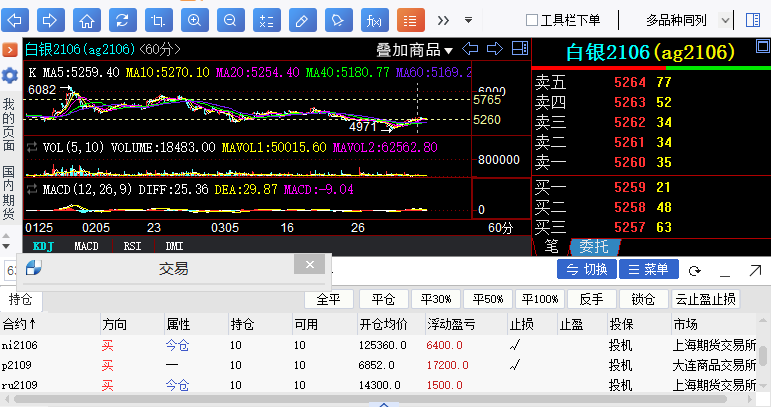Click the 全平 button
The image size is (771, 407).
[328, 299]
